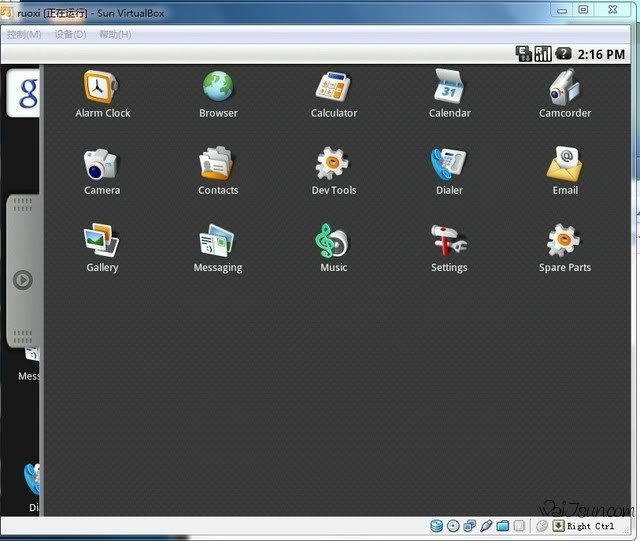640x541 pixels.
Task: Collapse the app drawer handle
Action: pyautogui.click(x=22, y=280)
